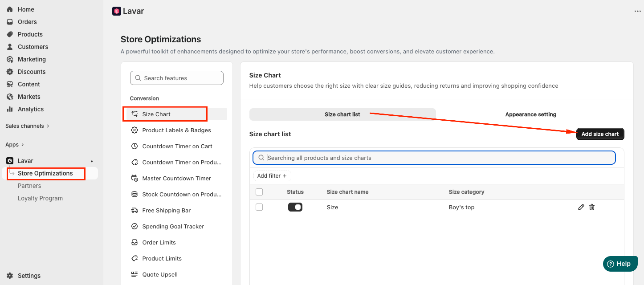Click the Settings gear icon
Viewport: 644px width, 285px height.
tap(10, 276)
